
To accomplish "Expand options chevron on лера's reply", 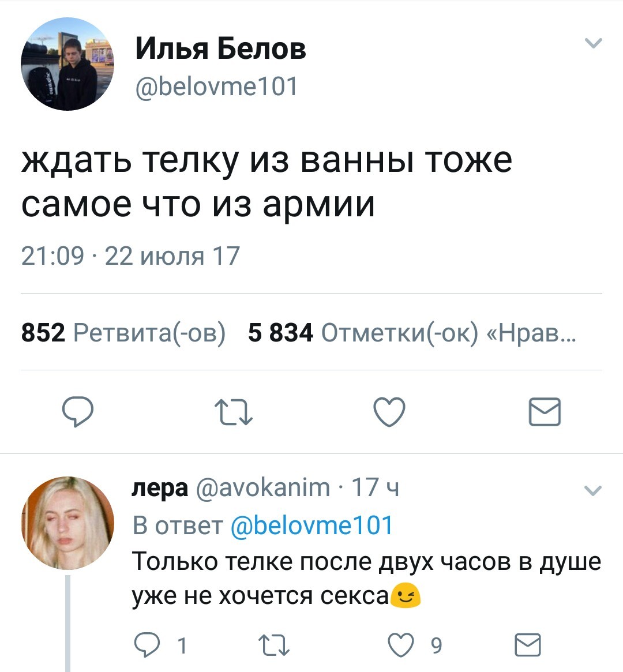I will pyautogui.click(x=593, y=491).
